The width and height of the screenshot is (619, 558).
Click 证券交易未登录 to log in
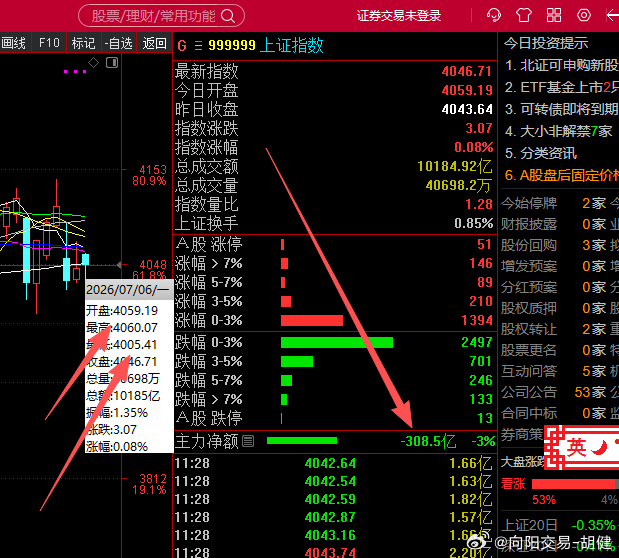[399, 16]
